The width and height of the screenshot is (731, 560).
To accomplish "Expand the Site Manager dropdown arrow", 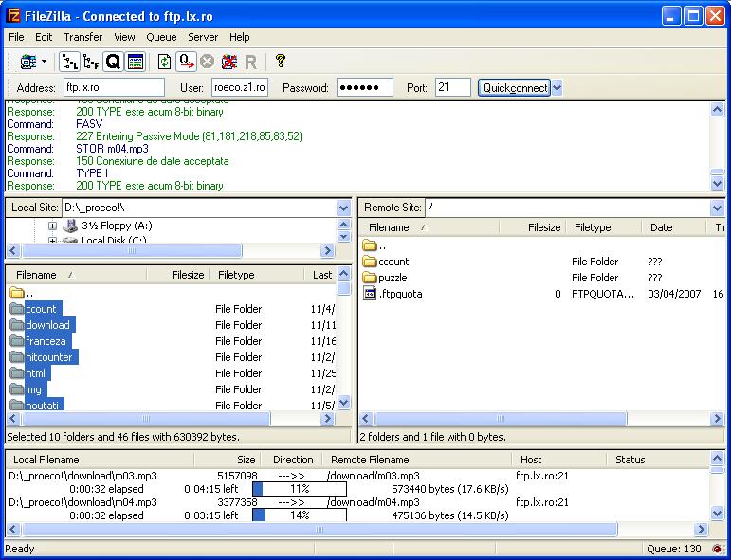I will click(45, 62).
